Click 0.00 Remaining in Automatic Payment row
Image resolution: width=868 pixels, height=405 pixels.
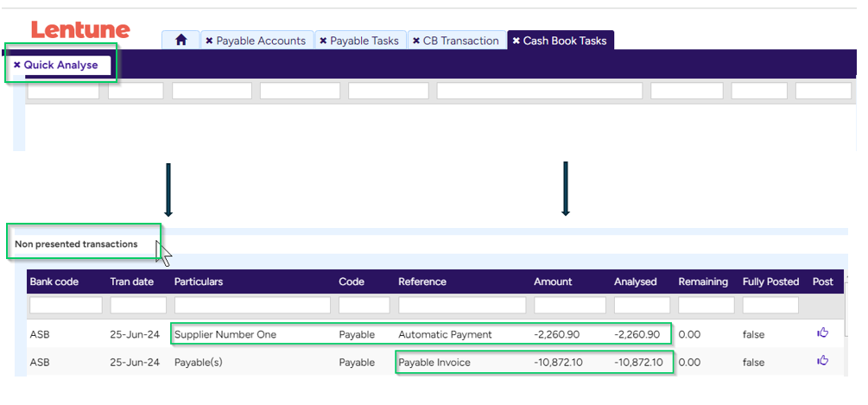coord(689,334)
